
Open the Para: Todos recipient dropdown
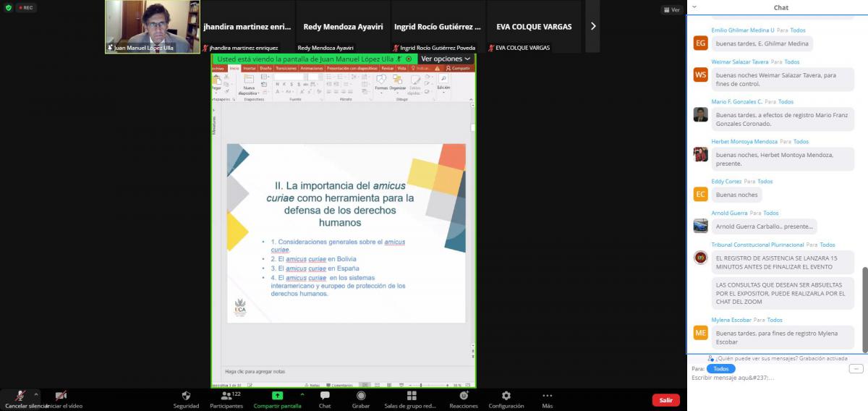click(x=720, y=368)
